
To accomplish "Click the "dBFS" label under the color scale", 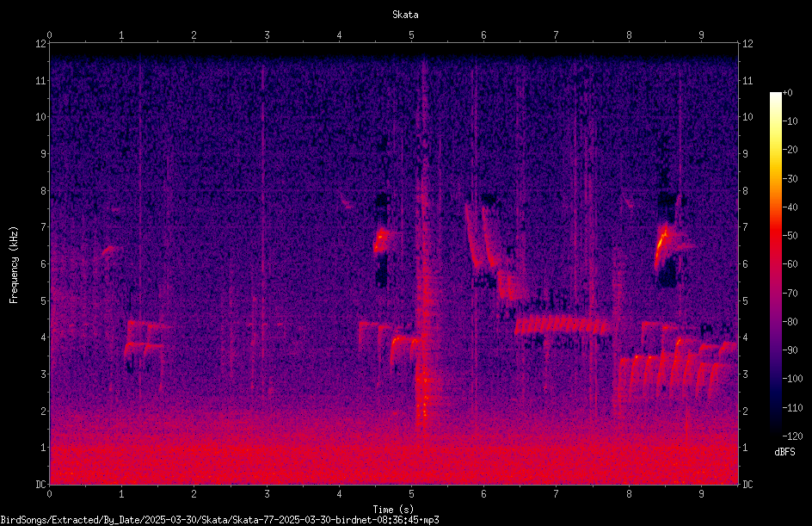I will pos(784,452).
